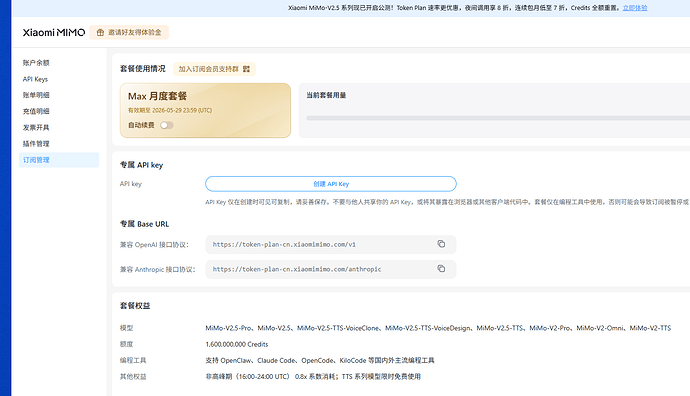This screenshot has width=690, height=396.
Task: Click the token-plan-cn.xiaomimimo.com/anthropic URL field
Action: click(x=330, y=269)
